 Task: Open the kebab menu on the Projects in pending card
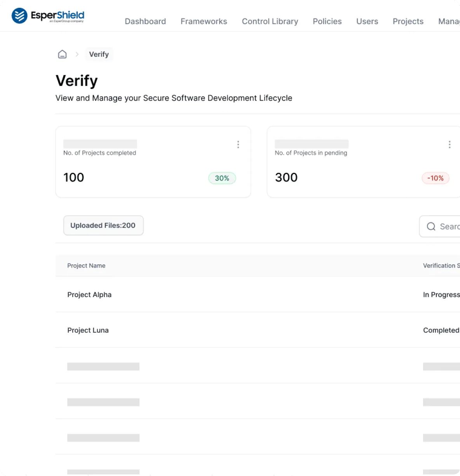(450, 144)
